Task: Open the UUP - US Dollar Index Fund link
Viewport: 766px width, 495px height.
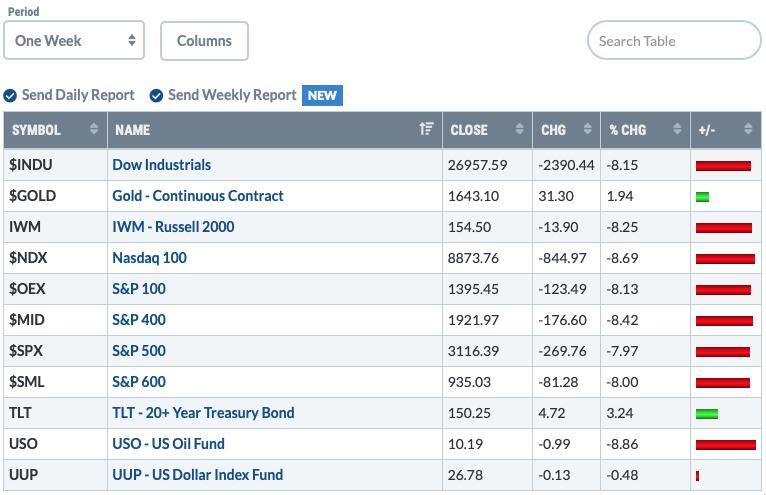Action: click(198, 475)
